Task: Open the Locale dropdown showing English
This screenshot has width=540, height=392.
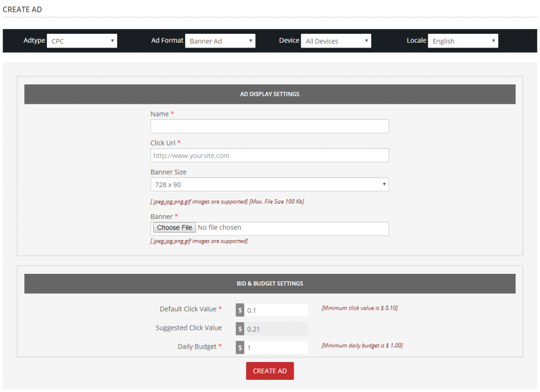Action: 463,40
